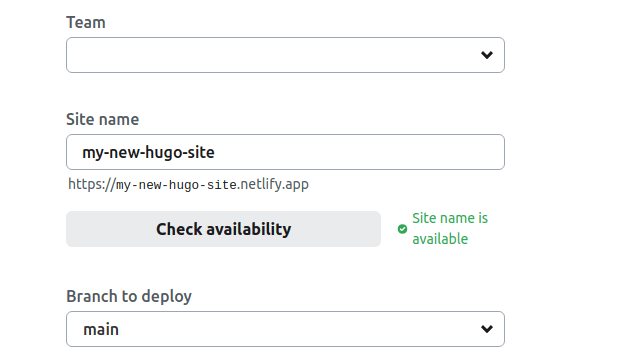Screen dimensions: 620x360
Task: Click the chevron arrow in Team field
Action: tap(487, 55)
